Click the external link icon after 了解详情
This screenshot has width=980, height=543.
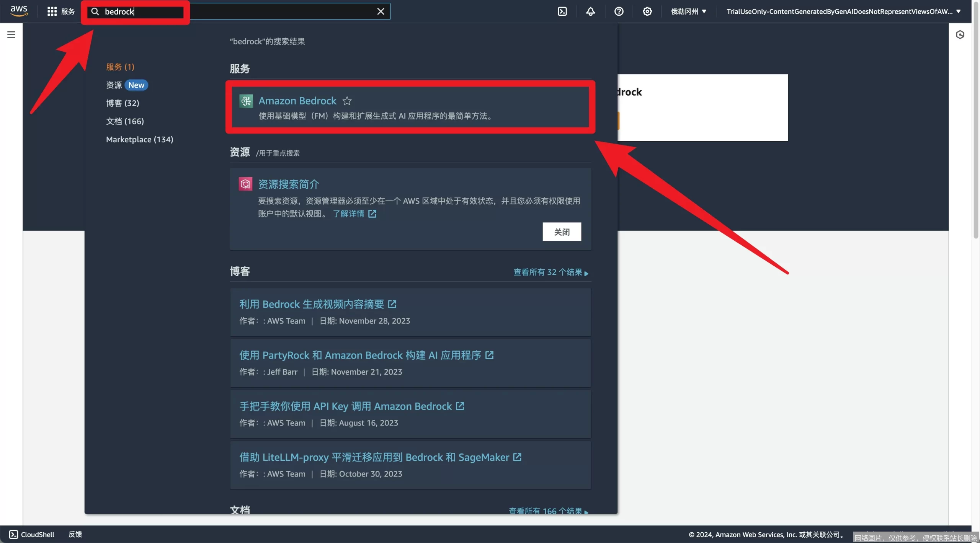point(372,214)
